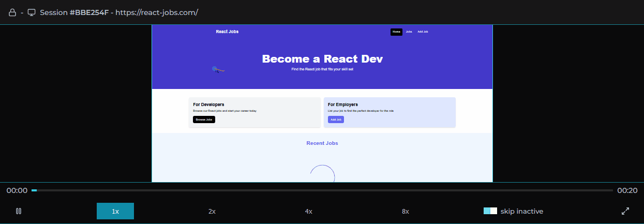Pause the session replay playback
This screenshot has height=224, width=644.
[x=19, y=211]
